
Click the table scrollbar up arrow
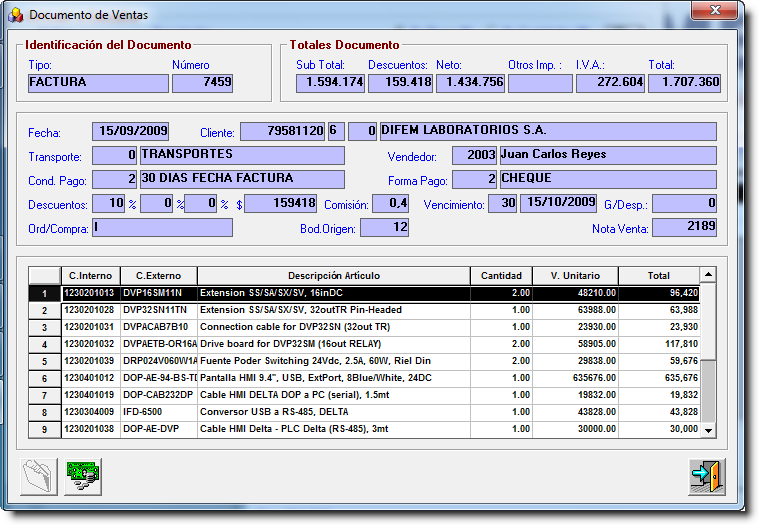708,275
